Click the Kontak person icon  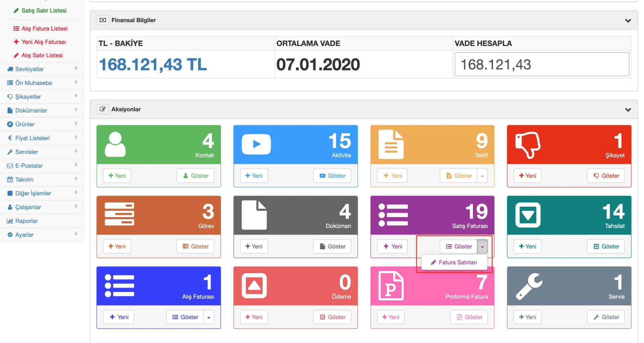click(115, 144)
